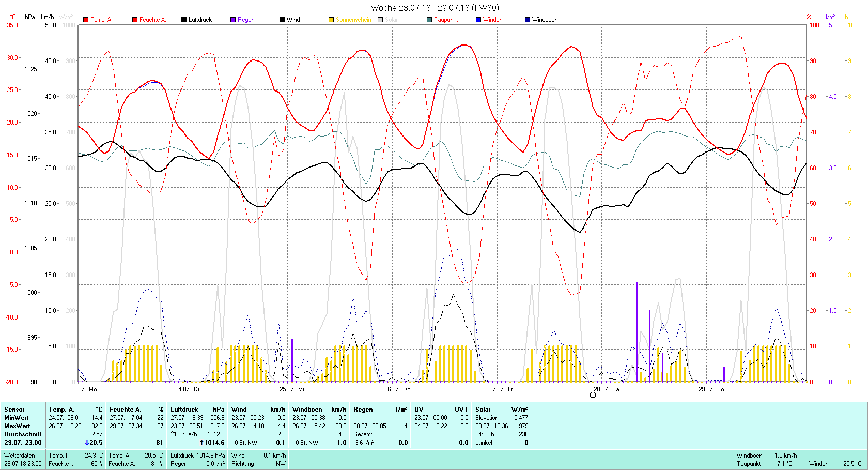The width and height of the screenshot is (868, 470).
Task: Click the purple Regen legend swatch
Action: point(233,20)
